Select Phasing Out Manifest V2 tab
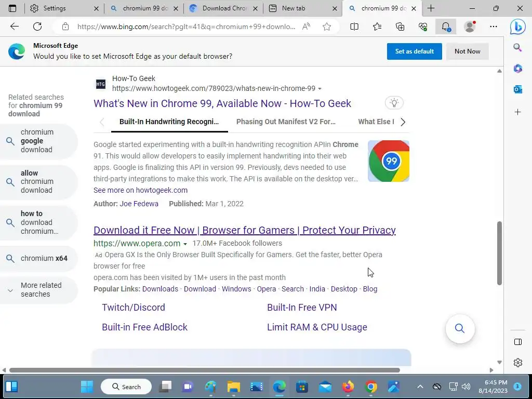 (x=286, y=122)
